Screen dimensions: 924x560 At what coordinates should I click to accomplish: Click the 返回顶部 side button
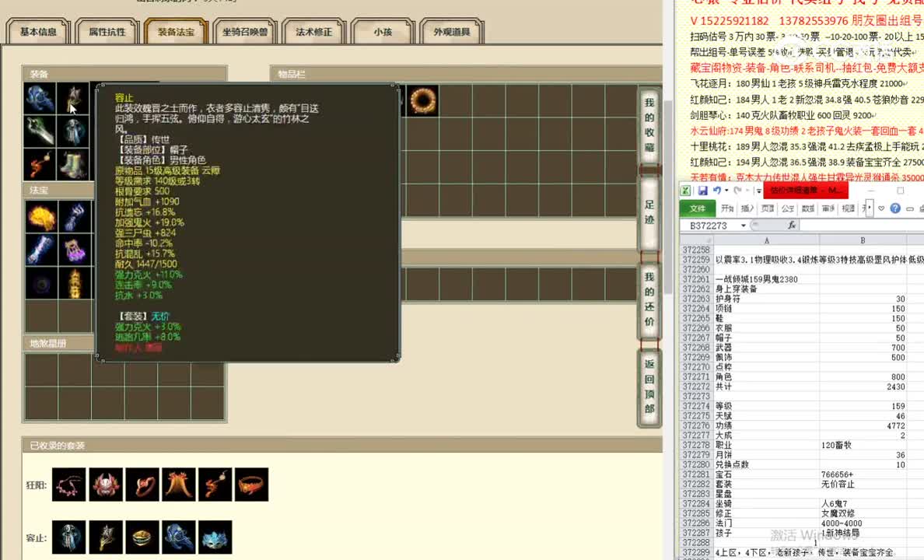649,386
